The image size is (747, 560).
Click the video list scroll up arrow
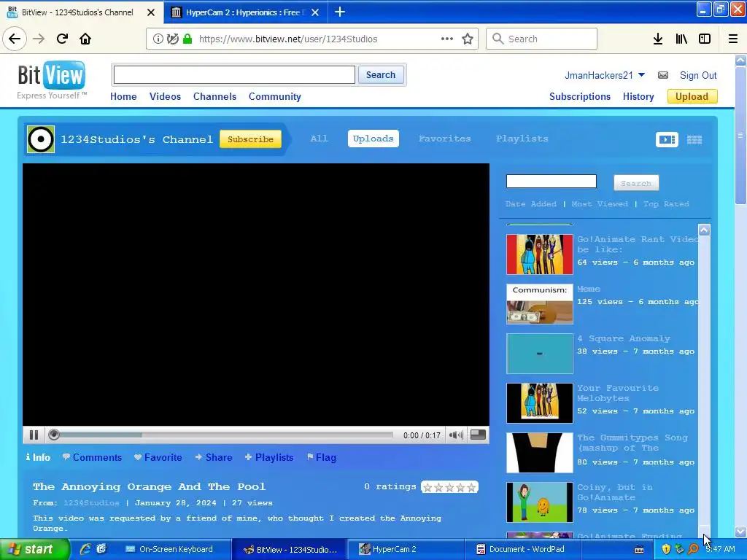pos(704,230)
